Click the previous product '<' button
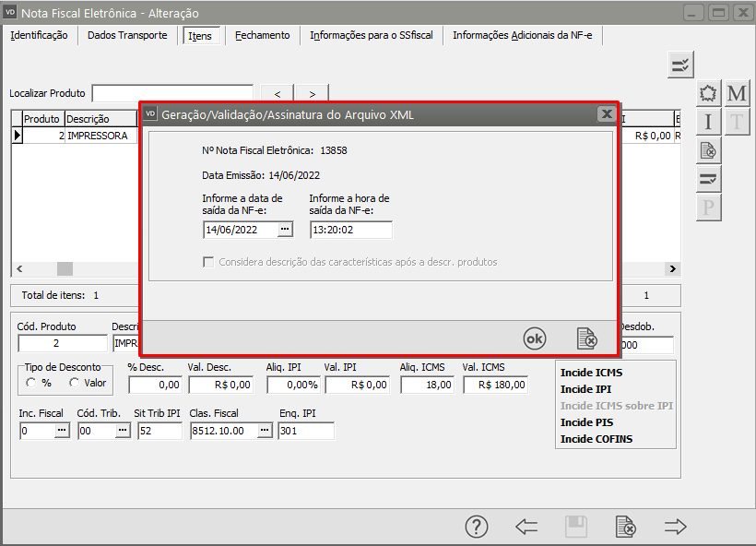The image size is (756, 546). coord(278,93)
